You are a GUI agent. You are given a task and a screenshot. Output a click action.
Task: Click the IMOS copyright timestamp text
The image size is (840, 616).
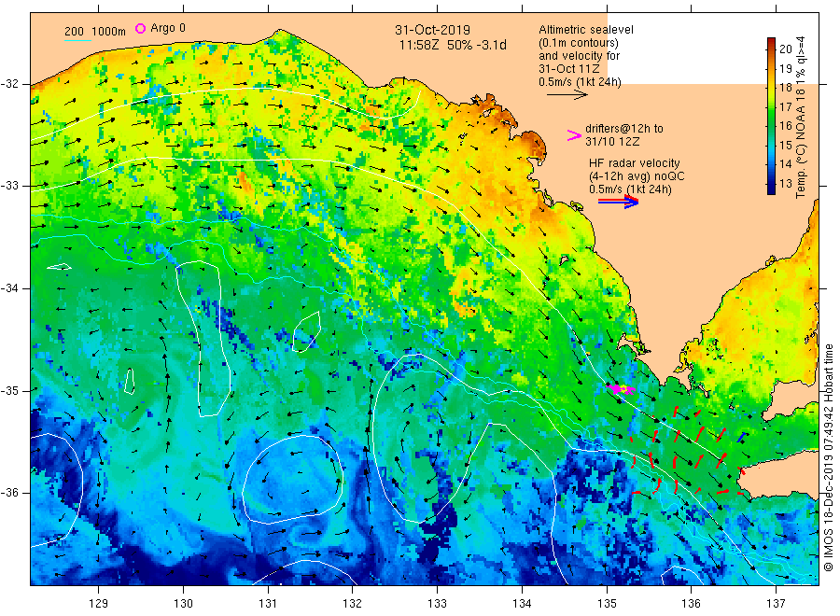[829, 458]
